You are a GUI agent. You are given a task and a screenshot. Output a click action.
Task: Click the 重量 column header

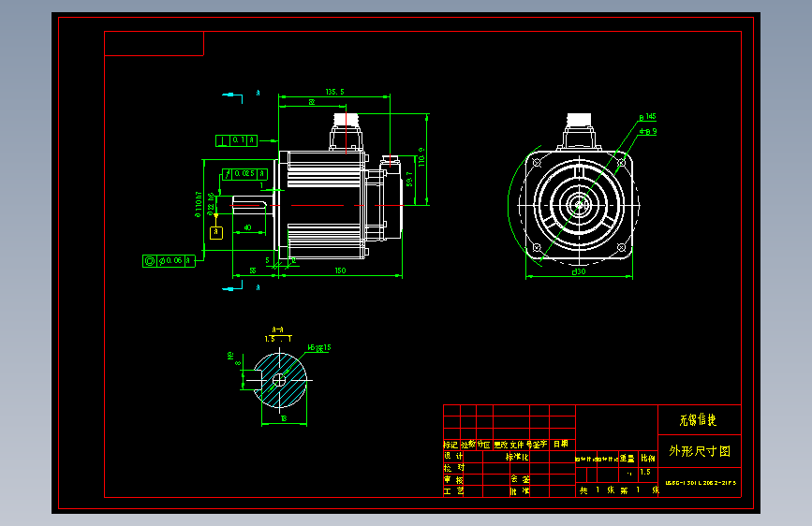coord(627,459)
